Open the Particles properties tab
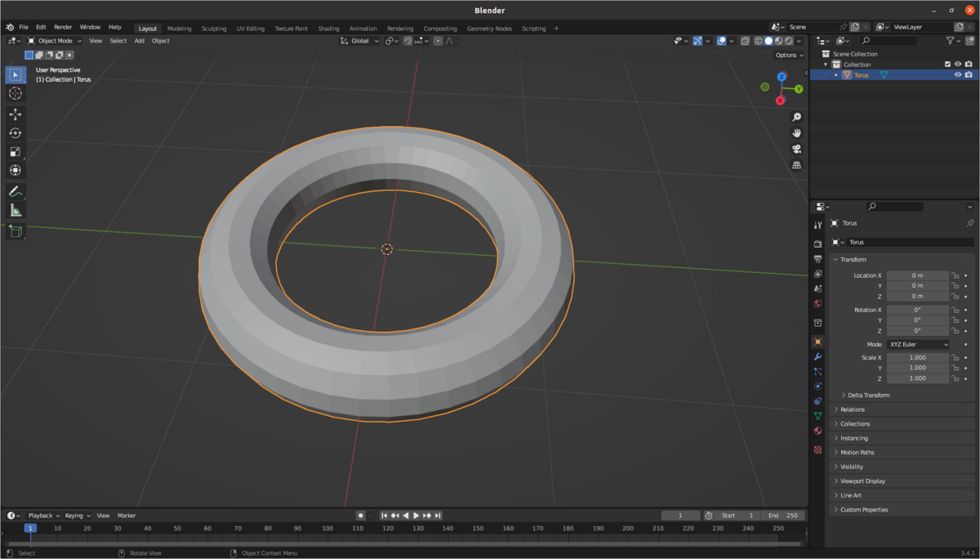 (x=817, y=372)
